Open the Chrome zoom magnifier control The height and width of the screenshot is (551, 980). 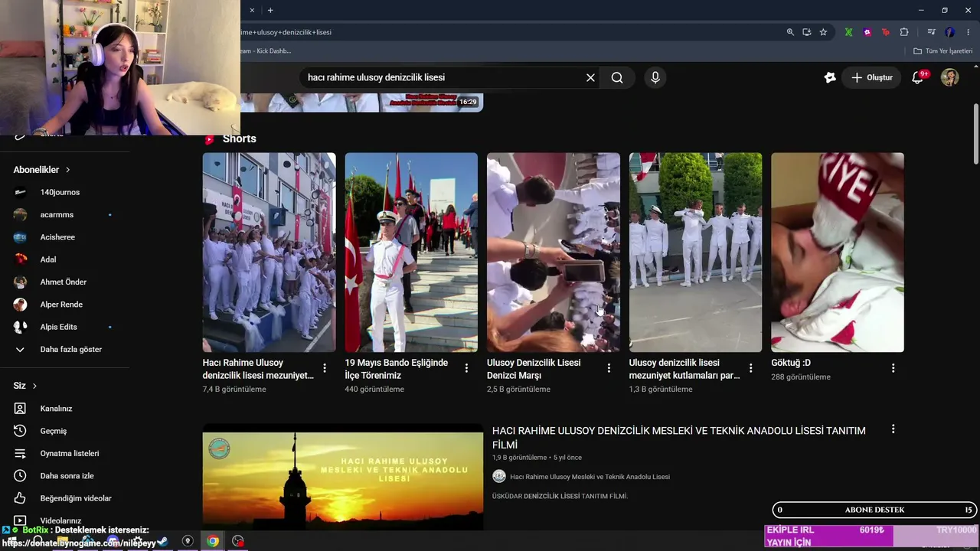pyautogui.click(x=790, y=32)
